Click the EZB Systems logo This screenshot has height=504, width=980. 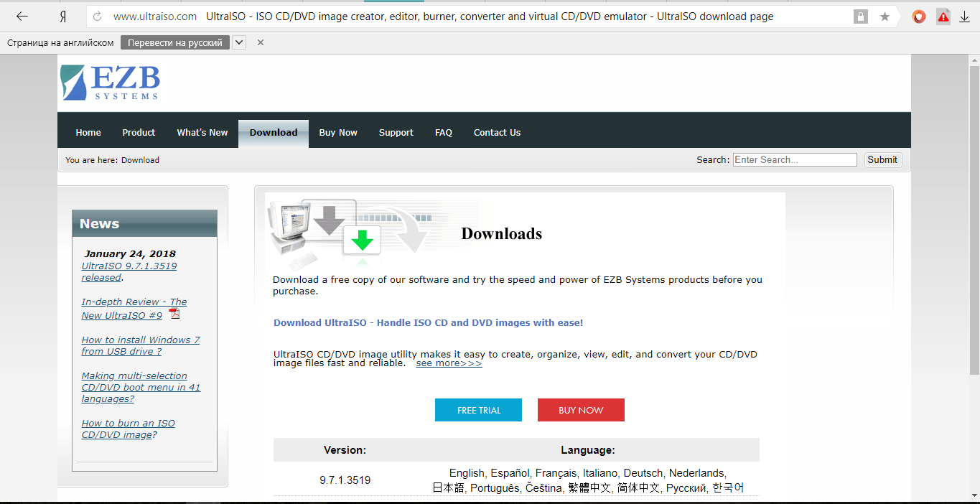111,83
